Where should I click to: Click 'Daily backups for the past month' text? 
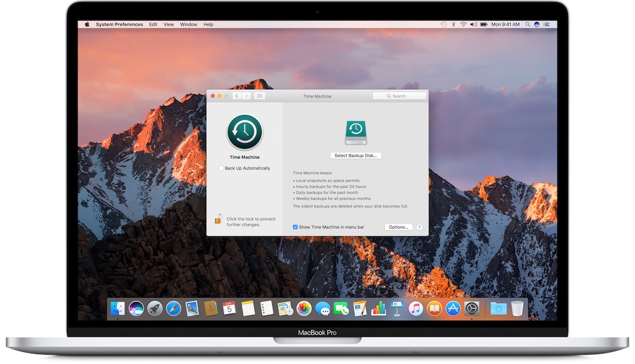click(327, 192)
